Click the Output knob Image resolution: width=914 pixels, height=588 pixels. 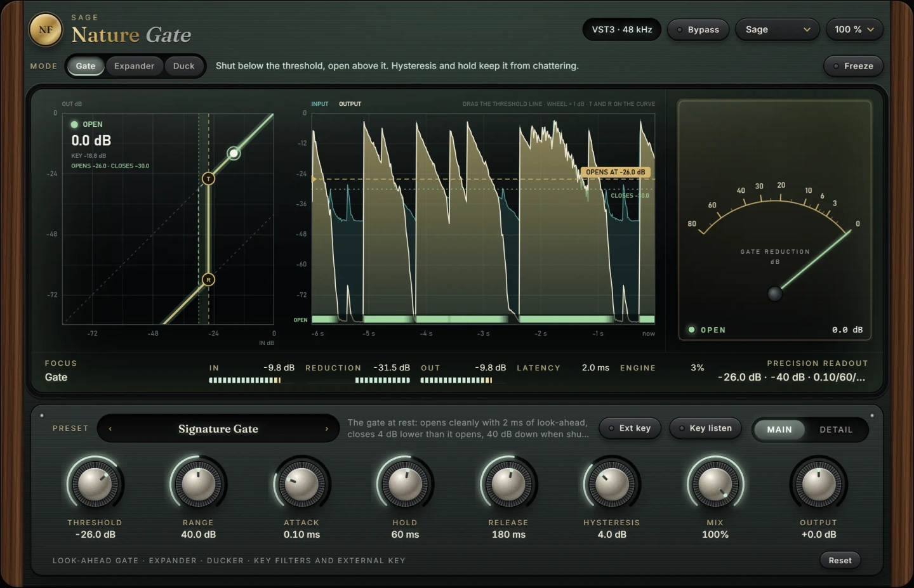point(819,485)
